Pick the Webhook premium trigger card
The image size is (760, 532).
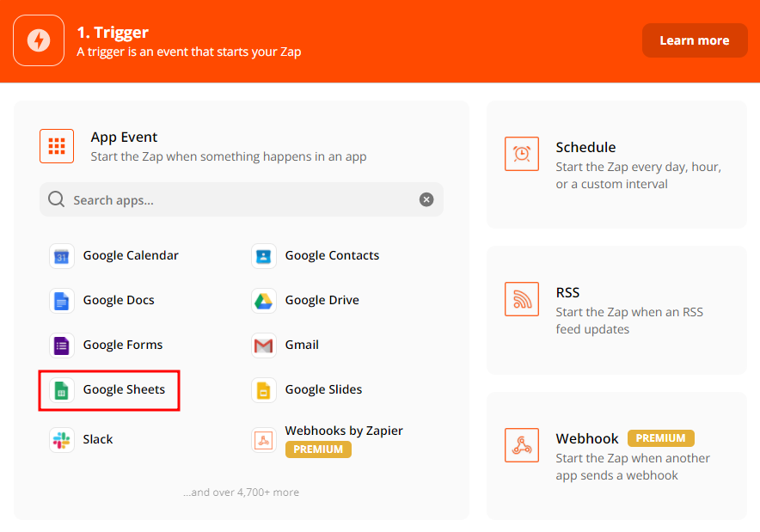point(616,456)
